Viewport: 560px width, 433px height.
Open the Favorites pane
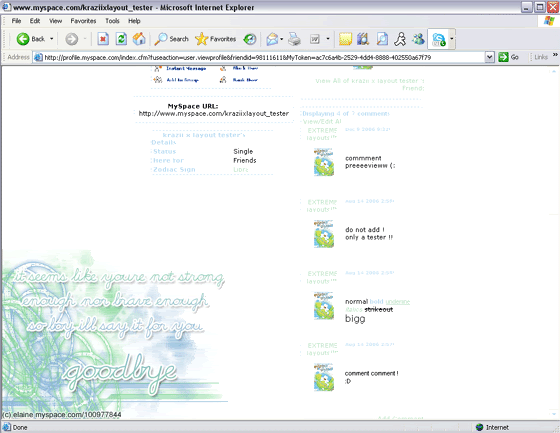tap(215, 39)
